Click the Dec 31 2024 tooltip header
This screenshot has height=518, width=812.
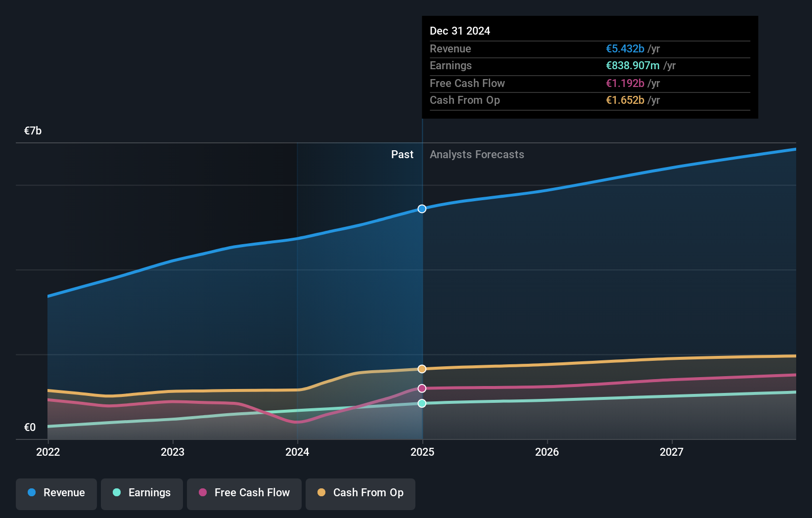460,31
